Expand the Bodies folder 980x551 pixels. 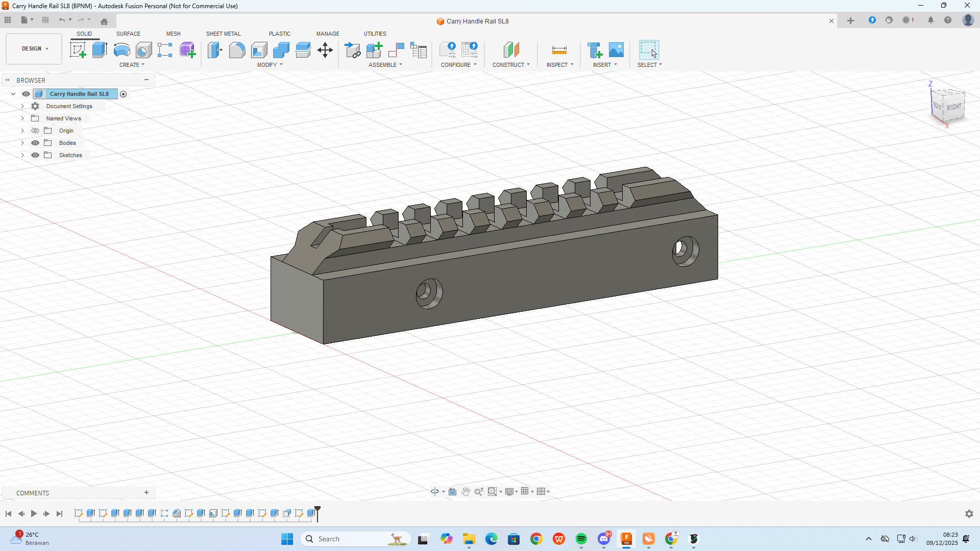pos(22,143)
